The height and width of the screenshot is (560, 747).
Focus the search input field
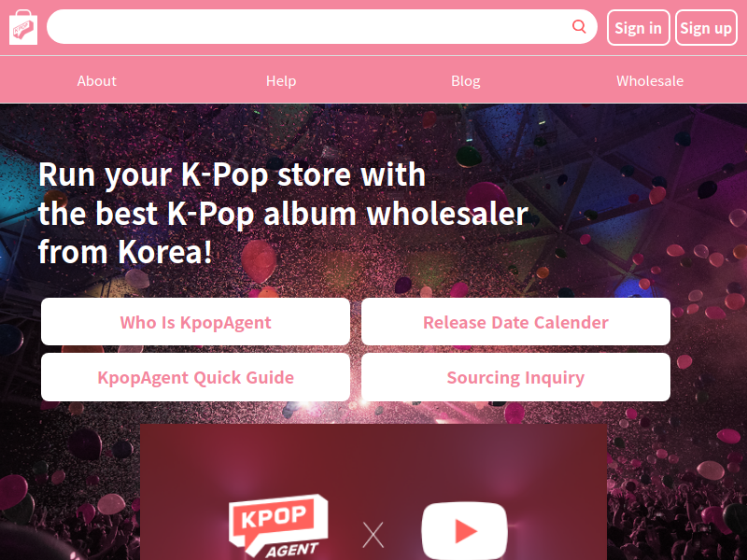(310, 27)
